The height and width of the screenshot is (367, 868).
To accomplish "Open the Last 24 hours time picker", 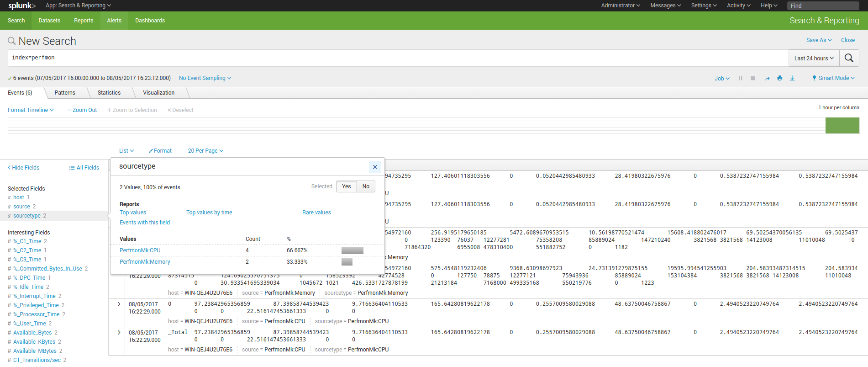I will [814, 58].
